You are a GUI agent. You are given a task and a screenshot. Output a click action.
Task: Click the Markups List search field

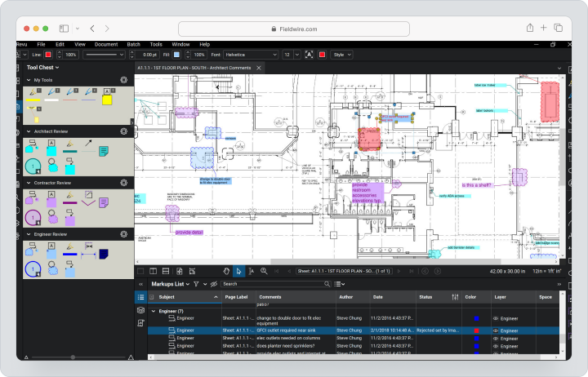pyautogui.click(x=276, y=284)
